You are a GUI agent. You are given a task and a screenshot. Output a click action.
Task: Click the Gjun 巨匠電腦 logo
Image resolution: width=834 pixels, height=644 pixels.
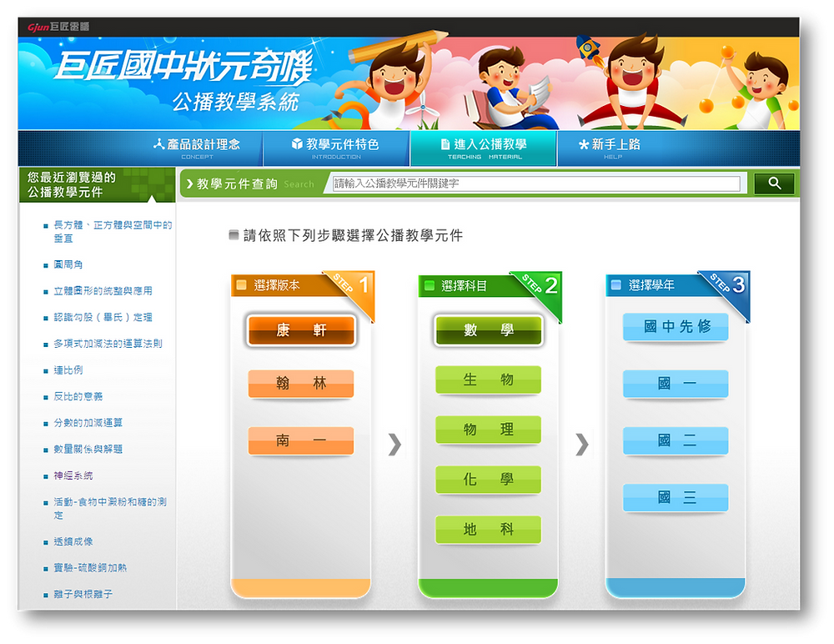point(58,27)
